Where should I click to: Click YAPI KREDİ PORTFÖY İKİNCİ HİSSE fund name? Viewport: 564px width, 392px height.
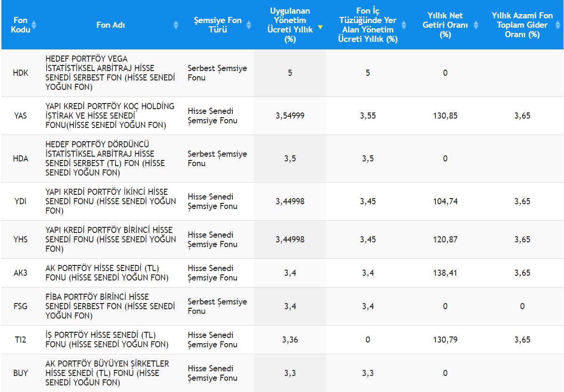click(111, 201)
